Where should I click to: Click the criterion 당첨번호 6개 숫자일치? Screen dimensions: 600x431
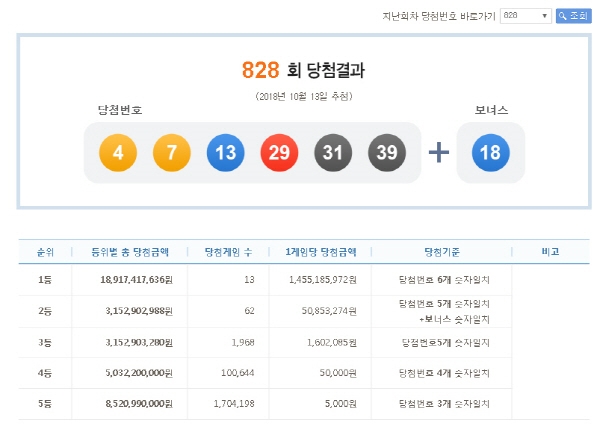pos(444,280)
